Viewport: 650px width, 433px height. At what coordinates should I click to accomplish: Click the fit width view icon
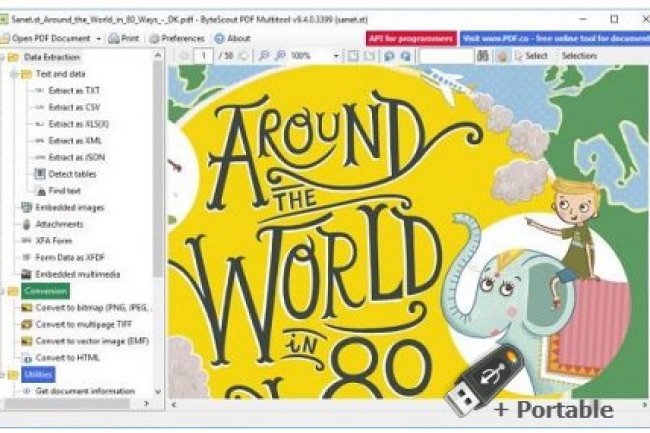tap(370, 56)
